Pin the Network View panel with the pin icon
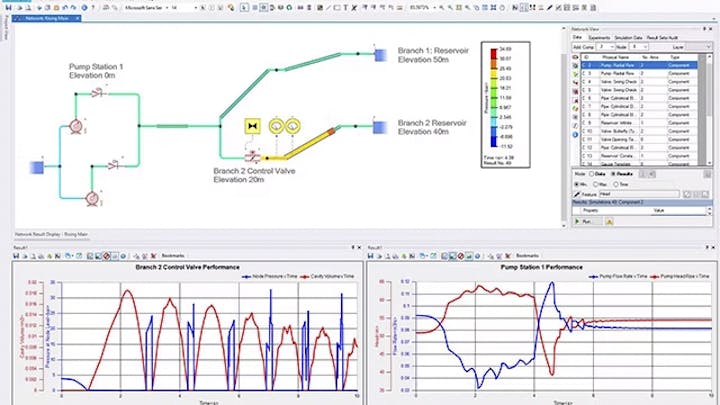 705,29
